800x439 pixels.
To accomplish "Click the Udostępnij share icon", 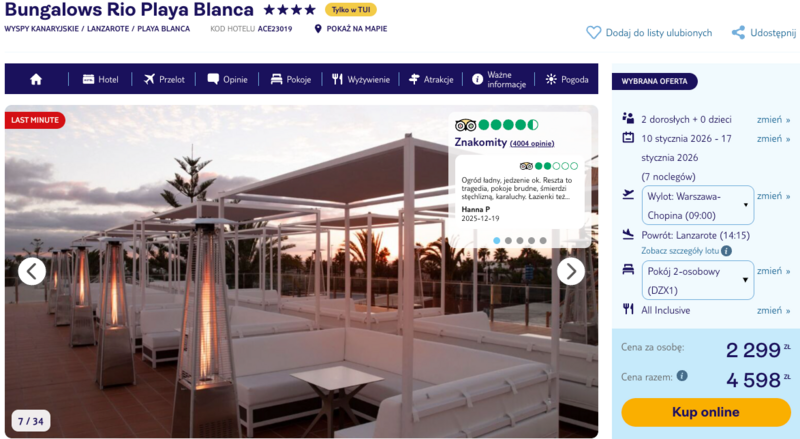I will click(x=738, y=33).
